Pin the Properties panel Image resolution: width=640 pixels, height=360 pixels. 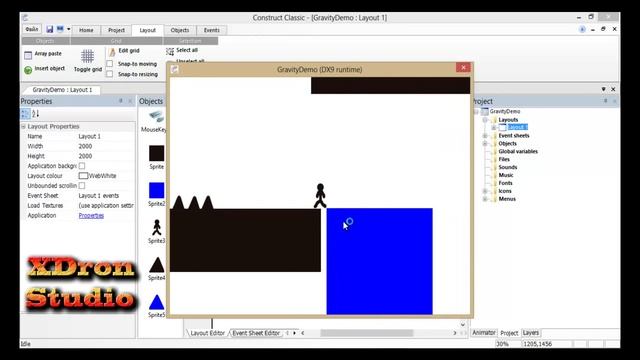pyautogui.click(x=121, y=101)
